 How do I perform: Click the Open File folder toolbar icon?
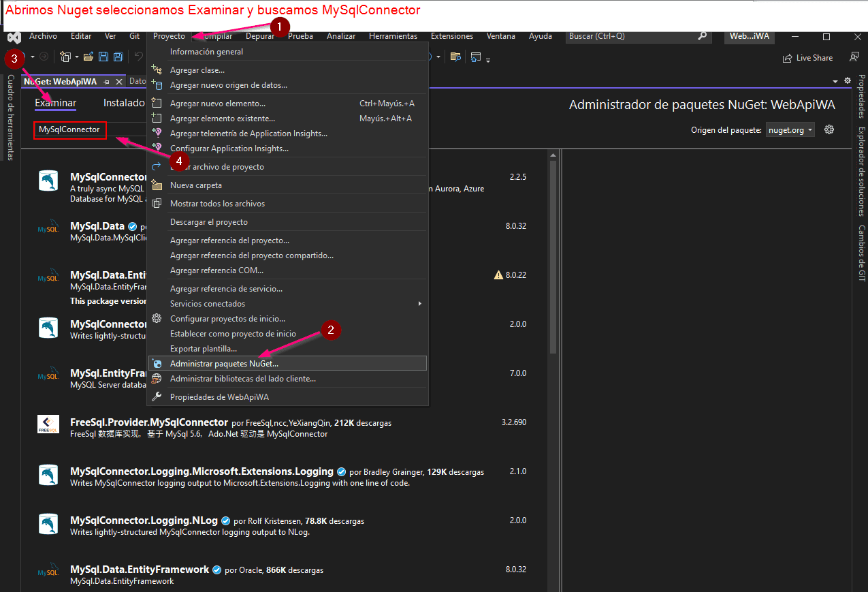89,57
